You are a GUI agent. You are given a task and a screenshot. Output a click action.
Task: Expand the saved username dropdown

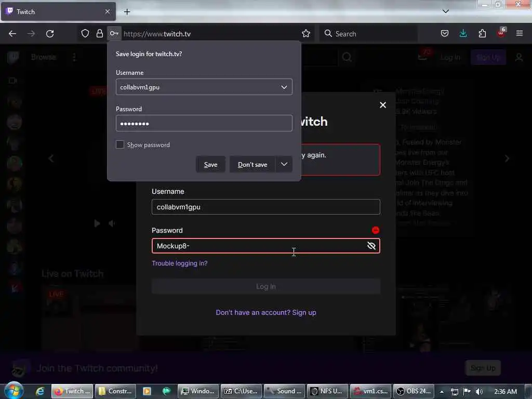coord(284,87)
